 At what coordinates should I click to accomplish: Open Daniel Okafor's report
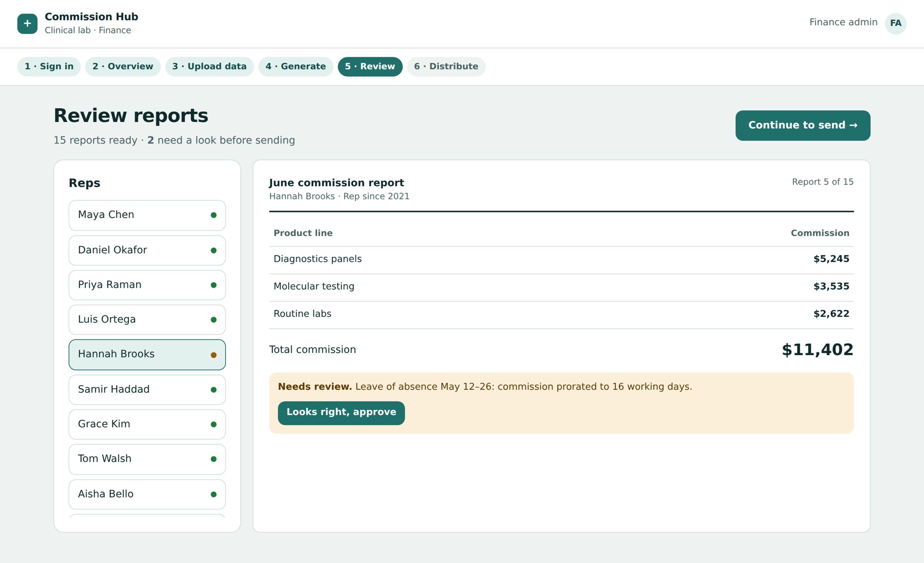tap(147, 250)
